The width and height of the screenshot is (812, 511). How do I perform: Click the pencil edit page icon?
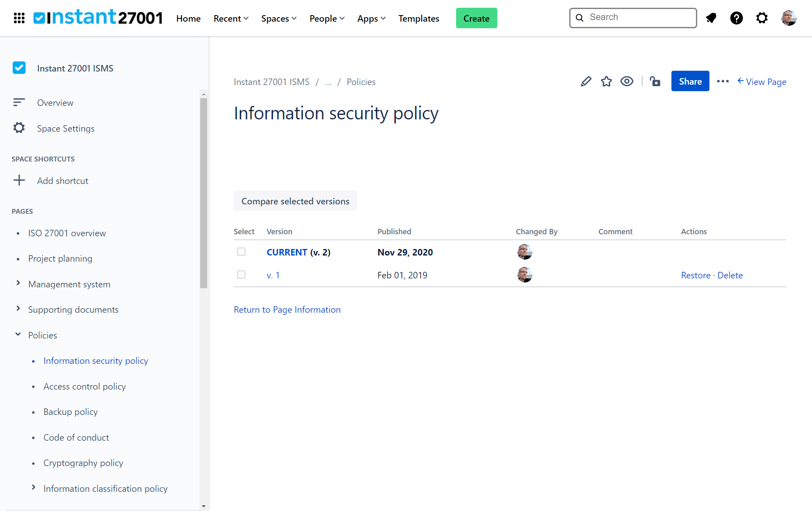[x=586, y=81]
